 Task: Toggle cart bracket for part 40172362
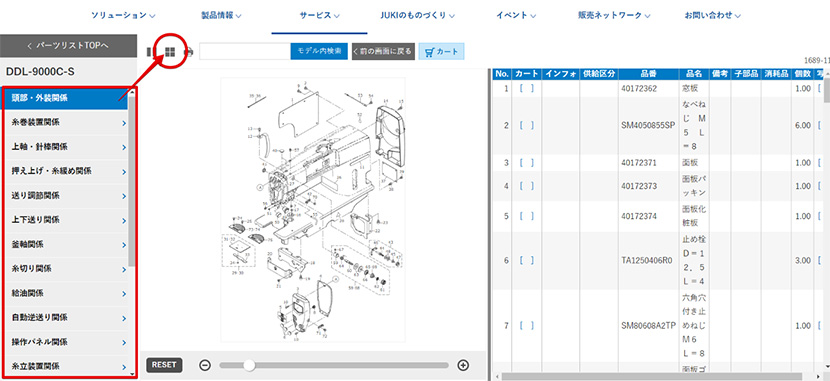click(x=526, y=88)
